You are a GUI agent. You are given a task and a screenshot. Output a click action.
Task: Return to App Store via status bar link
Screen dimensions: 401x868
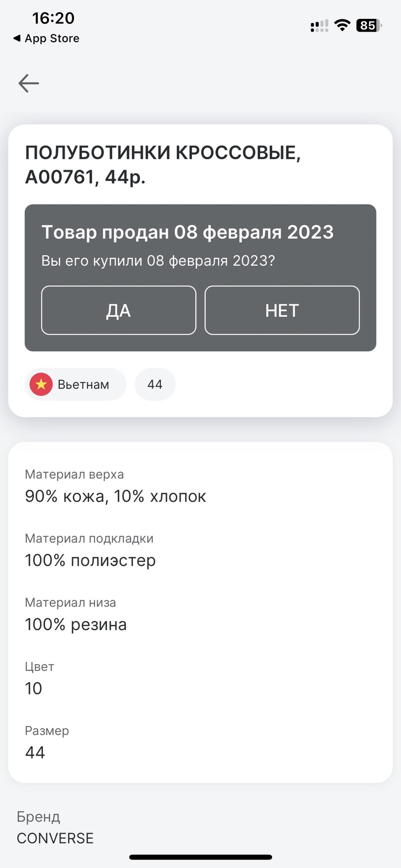coord(46,38)
